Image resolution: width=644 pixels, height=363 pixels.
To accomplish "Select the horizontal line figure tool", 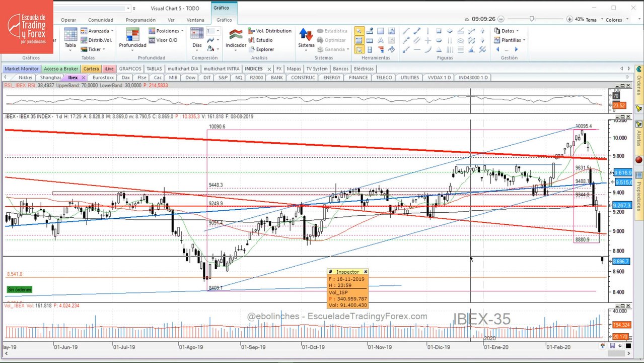I will [x=417, y=49].
